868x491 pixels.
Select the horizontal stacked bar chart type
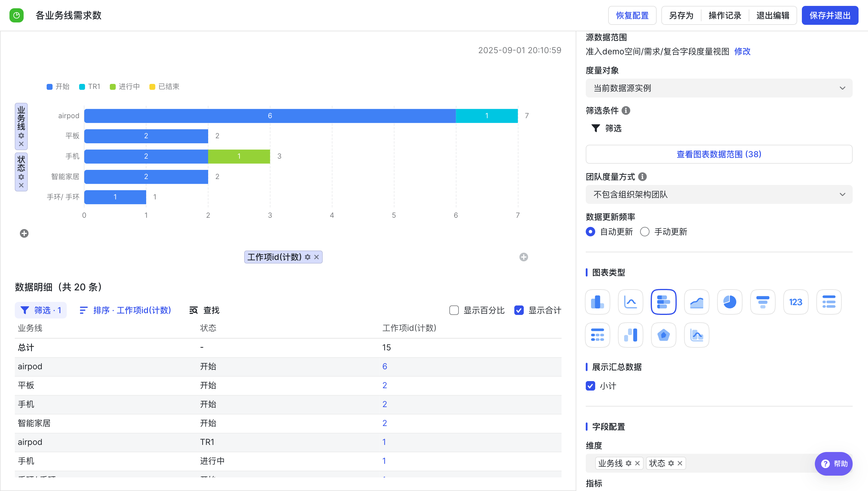coord(663,302)
